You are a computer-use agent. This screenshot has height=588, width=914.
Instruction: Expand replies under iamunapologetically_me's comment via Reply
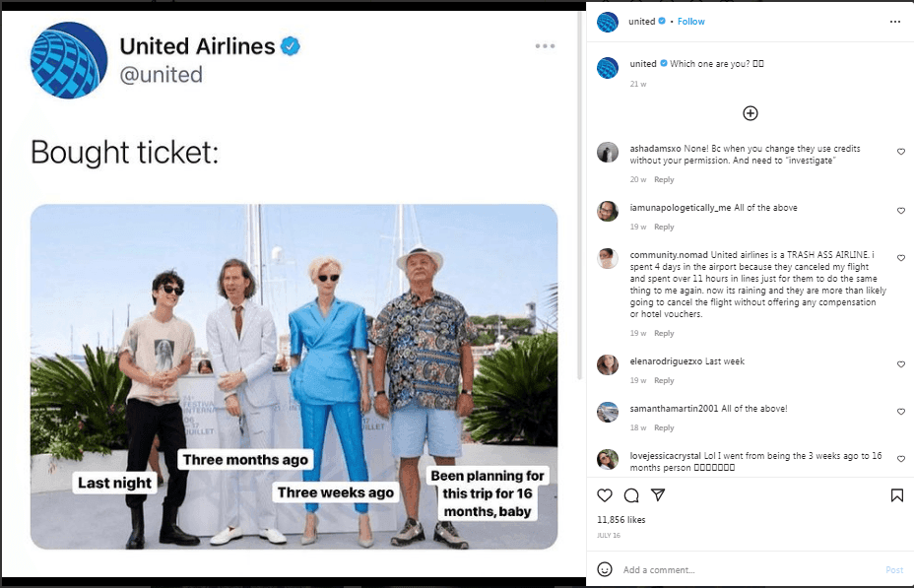pos(664,227)
